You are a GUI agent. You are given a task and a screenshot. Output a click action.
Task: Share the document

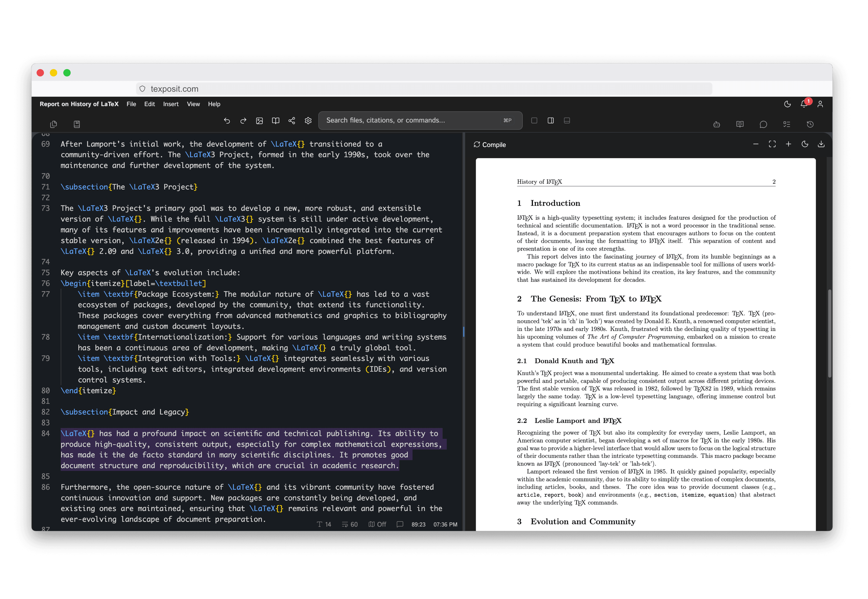click(292, 121)
